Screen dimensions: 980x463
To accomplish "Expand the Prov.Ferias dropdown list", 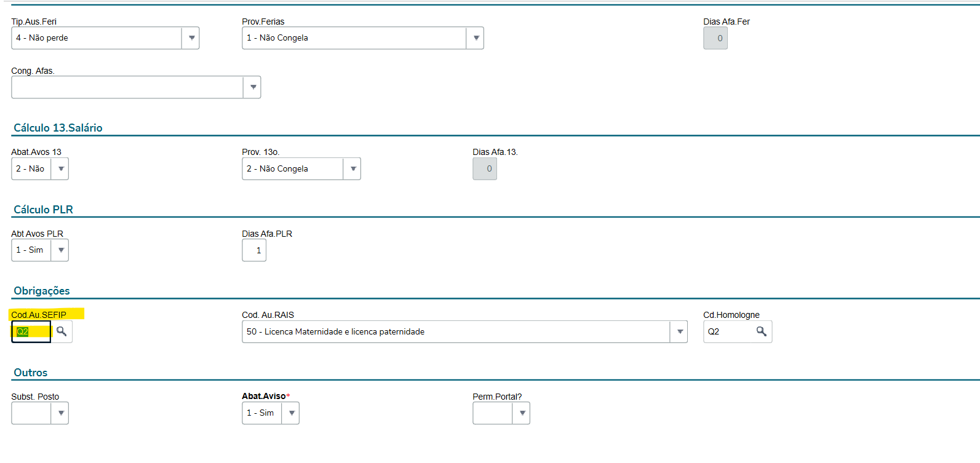I will pos(476,38).
